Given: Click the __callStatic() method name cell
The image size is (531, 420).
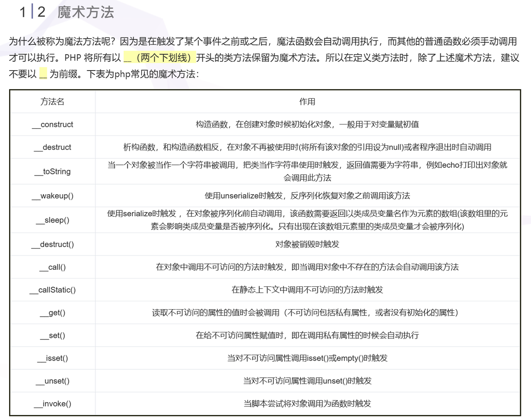Looking at the screenshot, I should [x=52, y=290].
